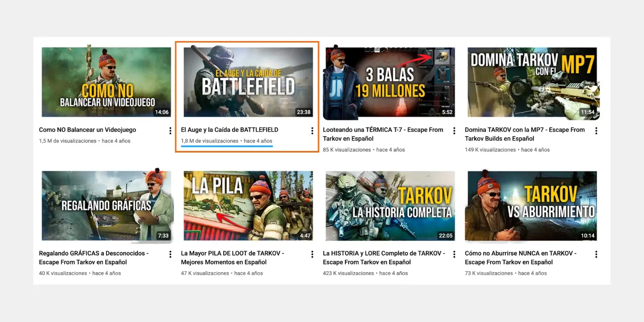The height and width of the screenshot is (322, 644).
Task: Play the Battlefield thumbnail with 23:38 duration
Action: click(248, 82)
